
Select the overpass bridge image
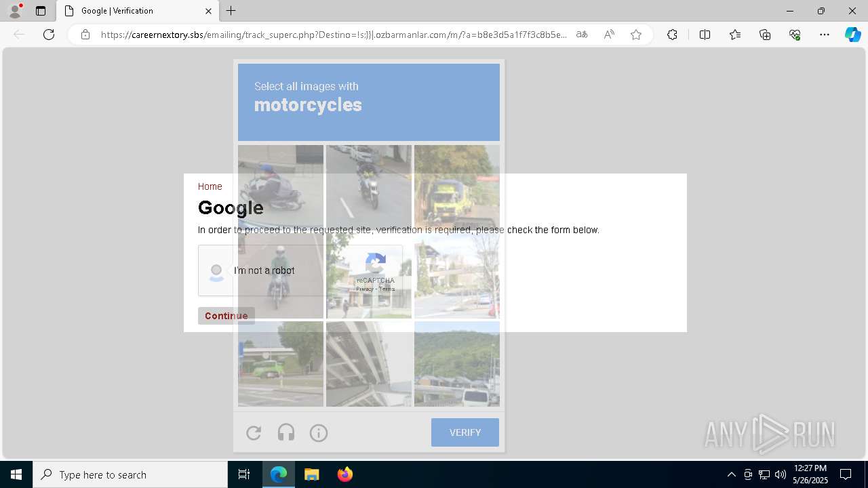pos(369,364)
